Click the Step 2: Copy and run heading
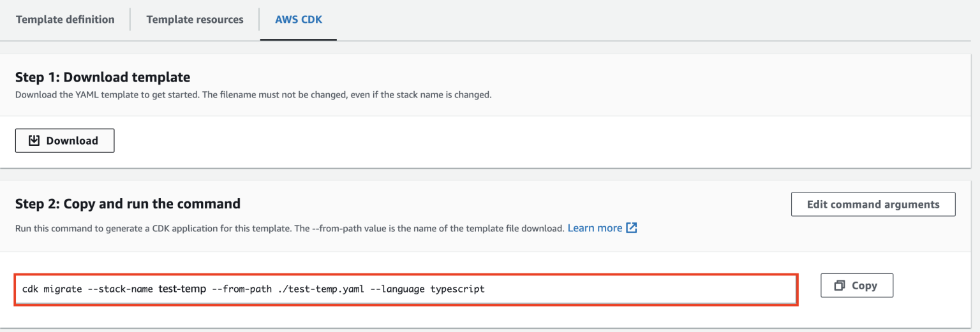980x332 pixels. [128, 204]
